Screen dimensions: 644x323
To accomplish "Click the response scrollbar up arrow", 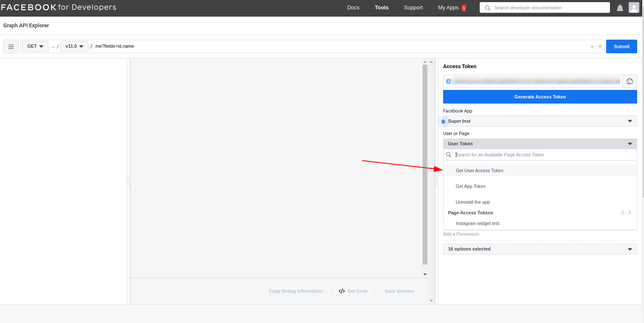I will coord(425,62).
